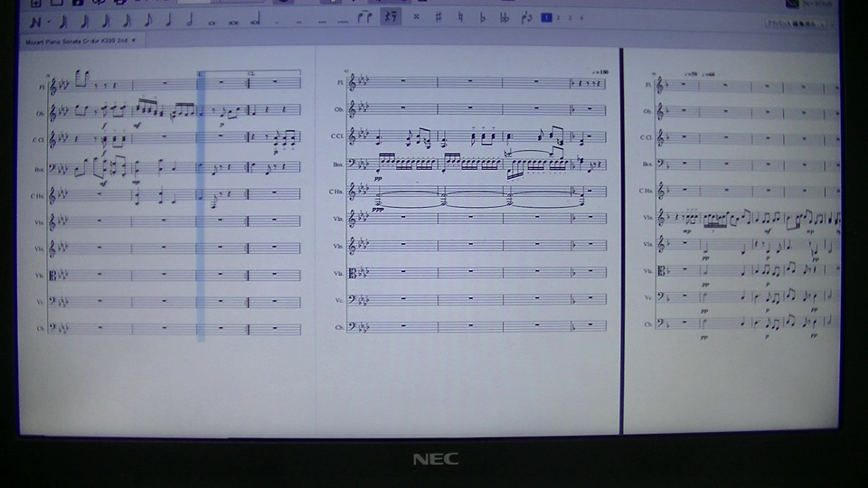The image size is (868, 488).
Task: Select the half note duration
Action: tap(190, 21)
